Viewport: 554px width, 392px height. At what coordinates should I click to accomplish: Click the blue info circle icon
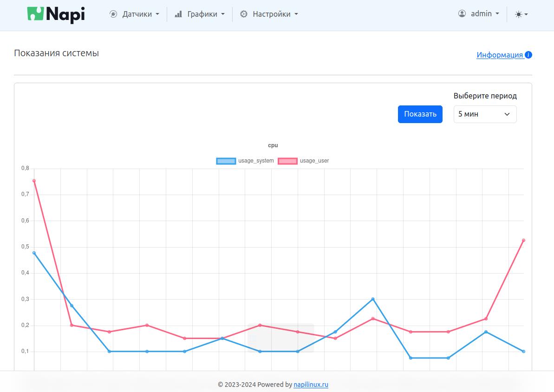[x=528, y=55]
